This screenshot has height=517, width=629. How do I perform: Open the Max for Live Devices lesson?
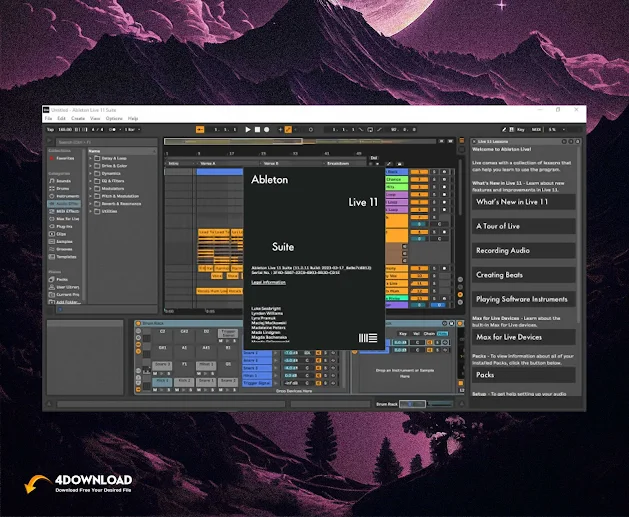(523, 337)
